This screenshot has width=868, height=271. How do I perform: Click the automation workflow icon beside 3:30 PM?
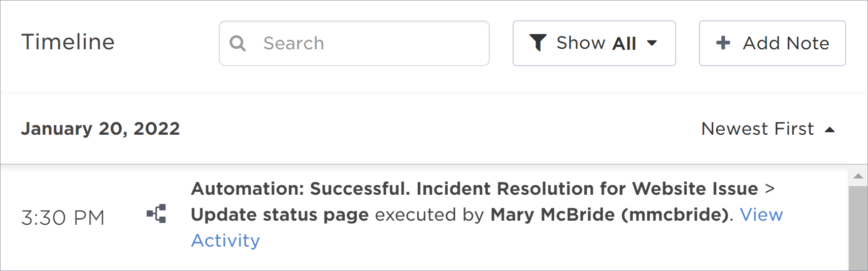[156, 214]
